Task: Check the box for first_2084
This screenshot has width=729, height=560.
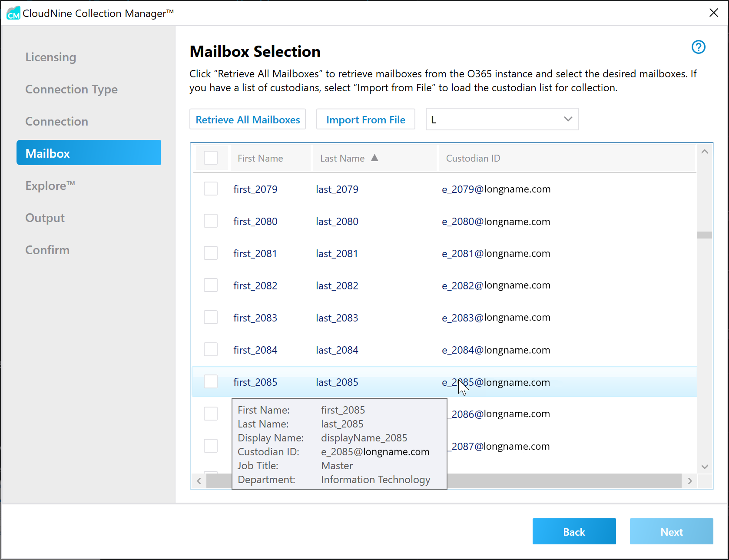Action: tap(211, 350)
